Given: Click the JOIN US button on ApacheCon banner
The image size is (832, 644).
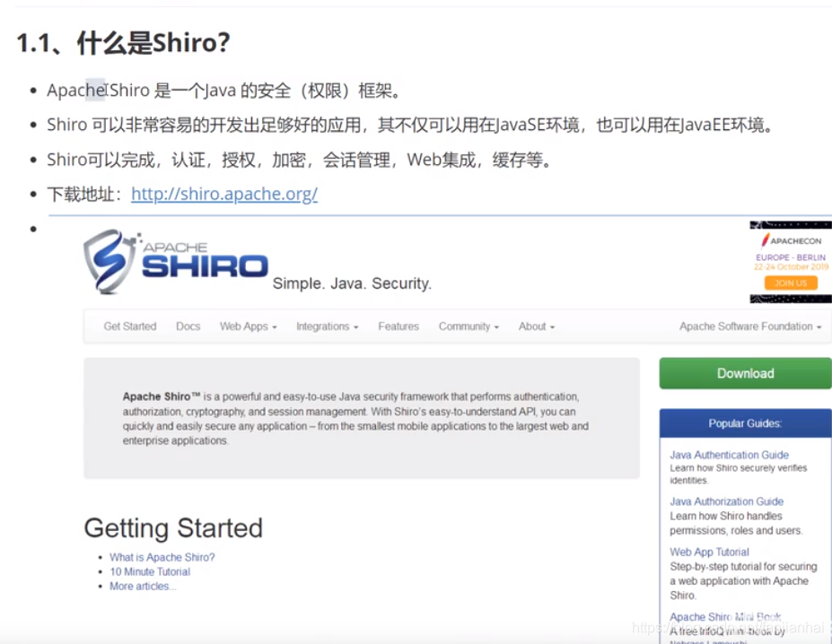Looking at the screenshot, I should [789, 283].
